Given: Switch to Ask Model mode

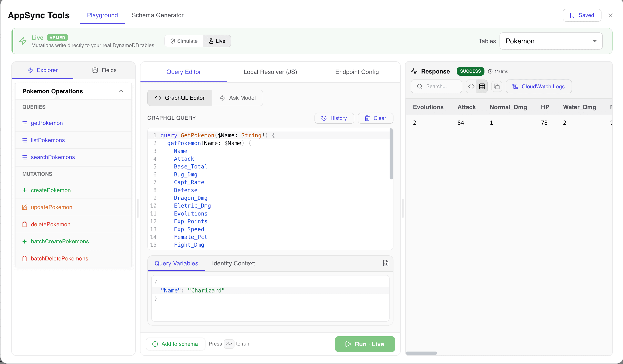Looking at the screenshot, I should (237, 98).
